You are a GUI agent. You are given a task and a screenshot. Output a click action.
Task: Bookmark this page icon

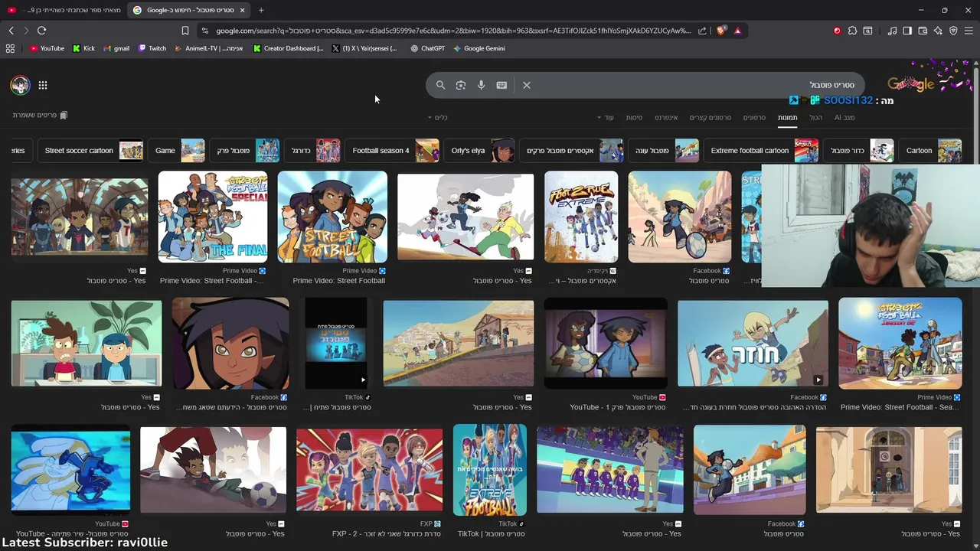[x=185, y=31]
